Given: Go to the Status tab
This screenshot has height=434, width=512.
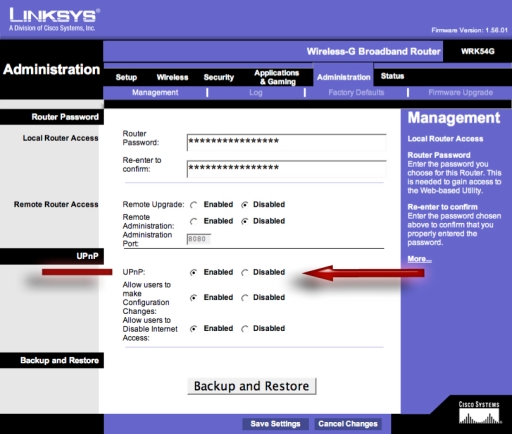Looking at the screenshot, I should 392,76.
